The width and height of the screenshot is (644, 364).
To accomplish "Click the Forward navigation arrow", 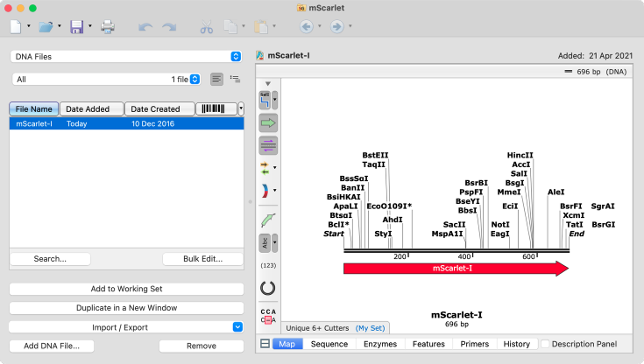I will point(337,26).
